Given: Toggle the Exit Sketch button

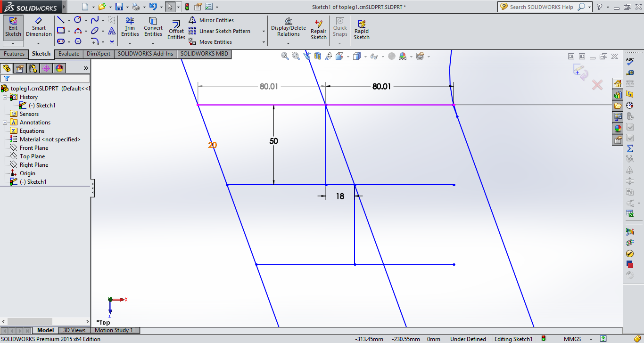Looking at the screenshot, I should pyautogui.click(x=13, y=27).
